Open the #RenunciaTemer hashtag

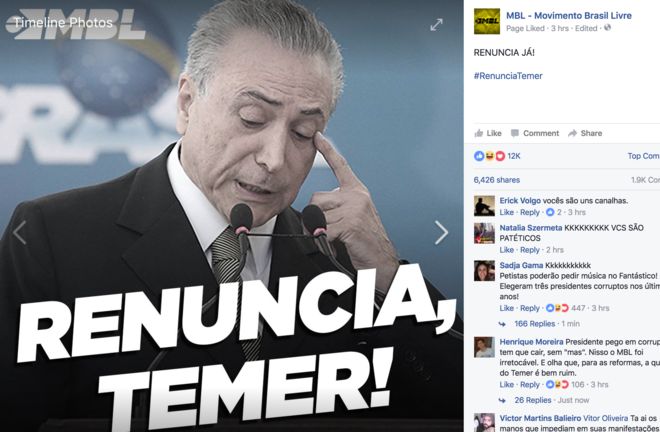(x=508, y=76)
